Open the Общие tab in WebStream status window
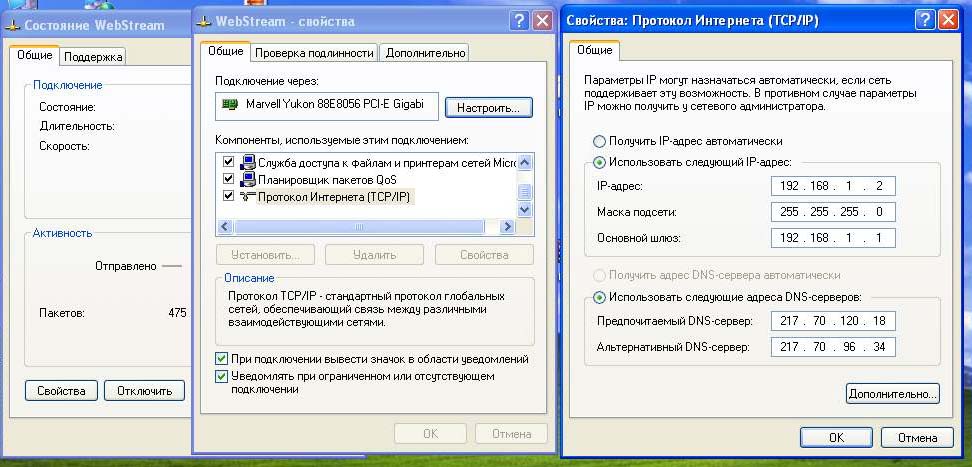Screen dimensions: 972x467 pos(35,55)
